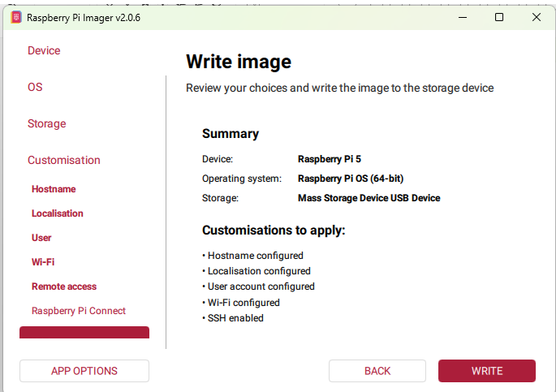This screenshot has width=556, height=392.
Task: Start writing with the WRITE button
Action: (486, 371)
